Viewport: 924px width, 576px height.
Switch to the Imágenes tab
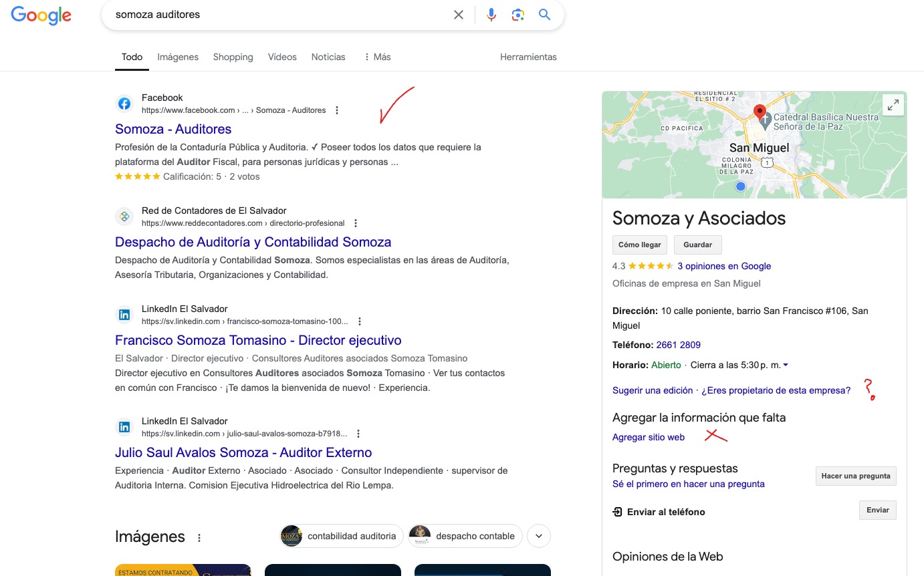pos(178,57)
